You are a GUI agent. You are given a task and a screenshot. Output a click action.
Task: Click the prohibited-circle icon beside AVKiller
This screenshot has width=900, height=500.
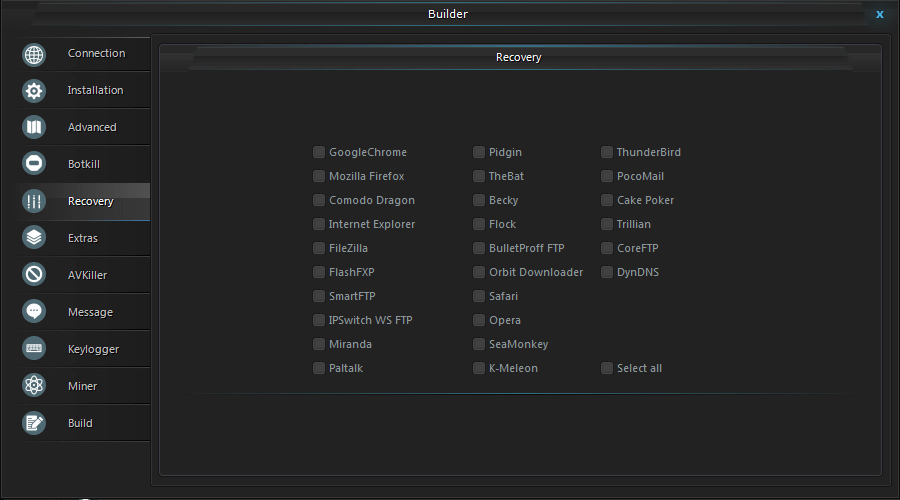coord(34,274)
